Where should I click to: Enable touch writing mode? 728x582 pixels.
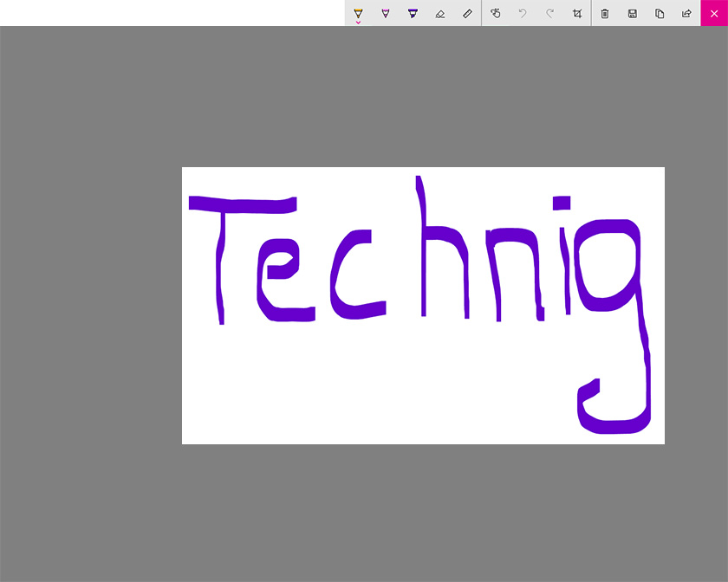pyautogui.click(x=496, y=13)
